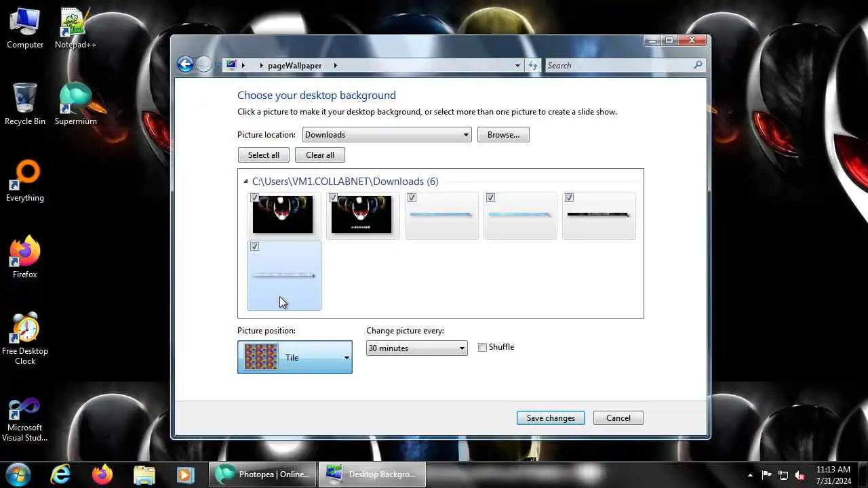Click the Select all button
This screenshot has height=488, width=868.
coord(264,155)
